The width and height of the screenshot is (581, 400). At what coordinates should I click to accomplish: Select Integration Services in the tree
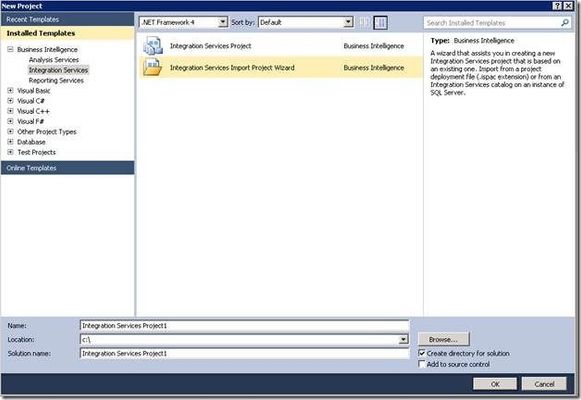[x=58, y=70]
